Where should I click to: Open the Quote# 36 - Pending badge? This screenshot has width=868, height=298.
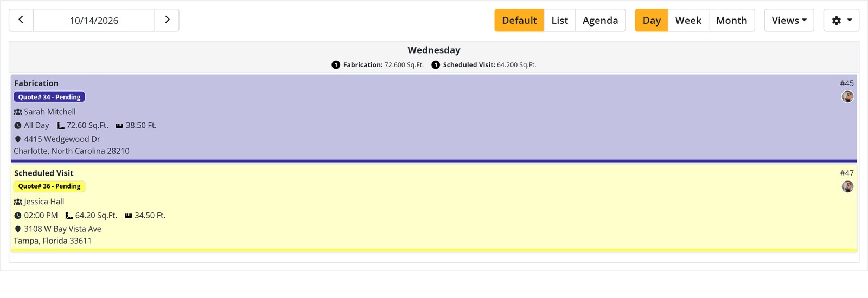click(49, 186)
